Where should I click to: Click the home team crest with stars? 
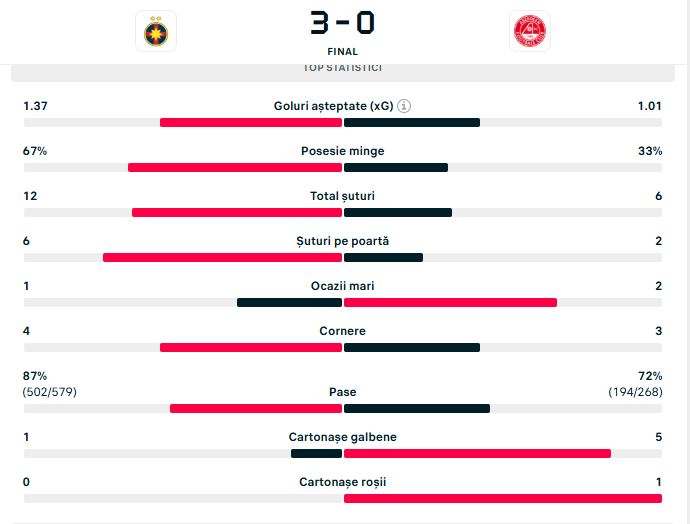(x=156, y=31)
